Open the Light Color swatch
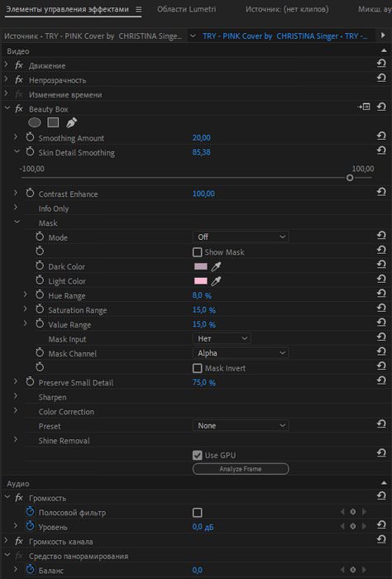 point(201,281)
